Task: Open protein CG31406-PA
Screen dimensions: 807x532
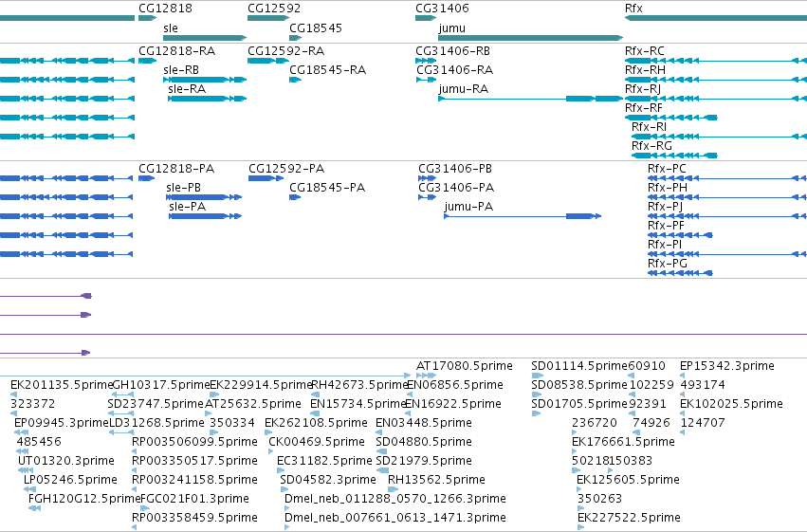Action: point(456,187)
